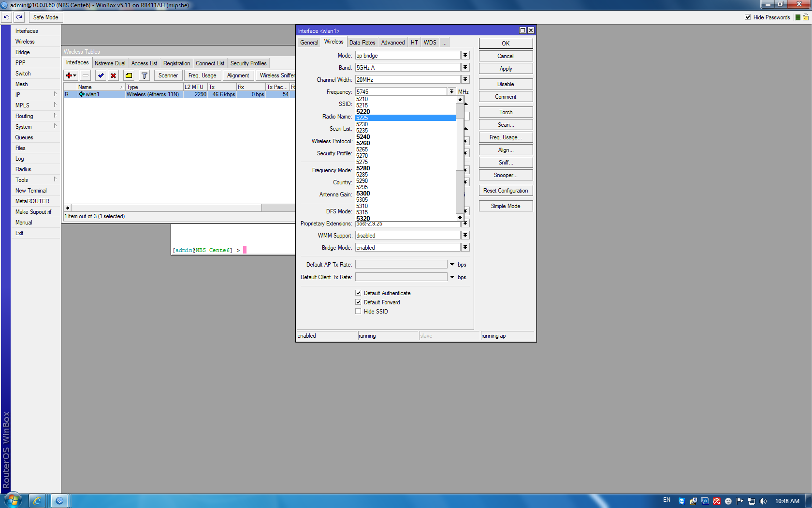
Task: Open the Band dropdown arrow
Action: [465, 68]
